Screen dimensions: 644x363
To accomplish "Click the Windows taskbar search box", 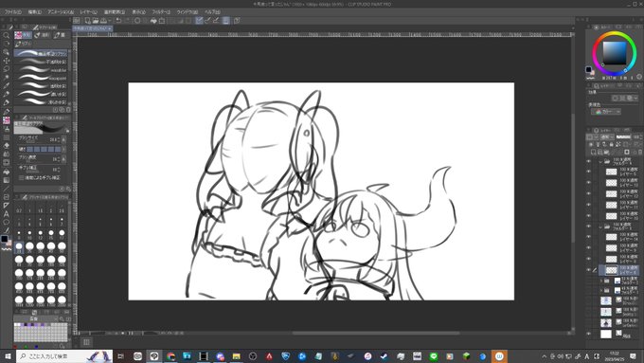I will click(x=64, y=356).
